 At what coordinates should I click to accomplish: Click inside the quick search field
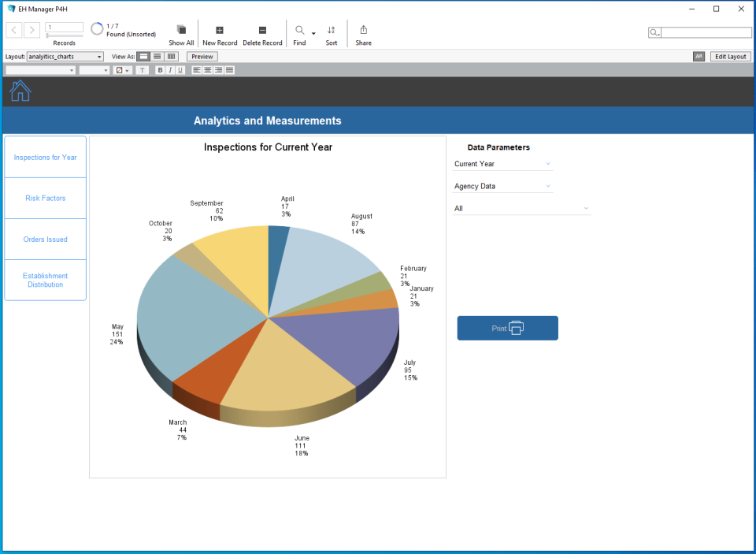click(x=705, y=32)
